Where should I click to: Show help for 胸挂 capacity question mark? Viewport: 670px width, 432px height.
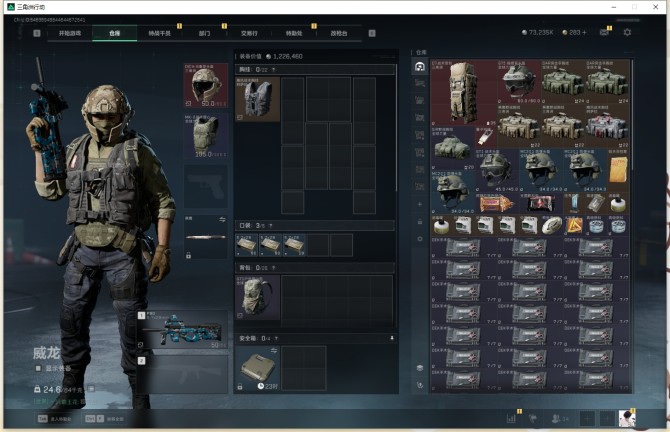tap(273, 70)
